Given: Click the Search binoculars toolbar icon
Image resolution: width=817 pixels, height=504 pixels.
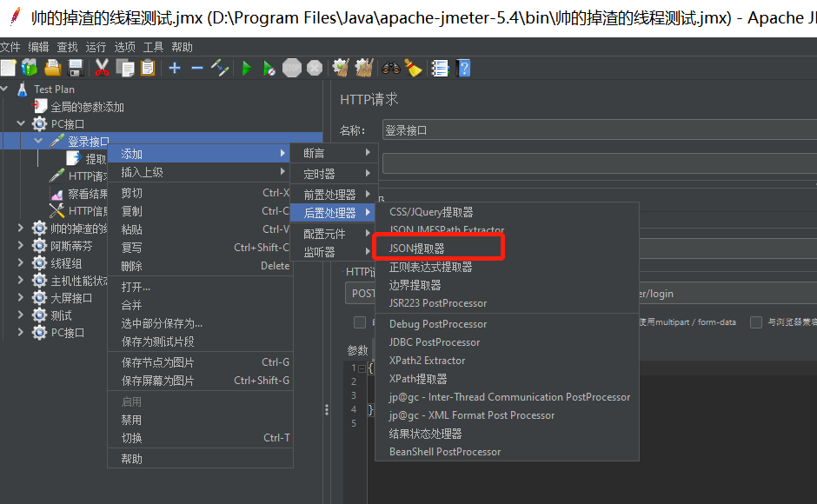Looking at the screenshot, I should click(390, 68).
